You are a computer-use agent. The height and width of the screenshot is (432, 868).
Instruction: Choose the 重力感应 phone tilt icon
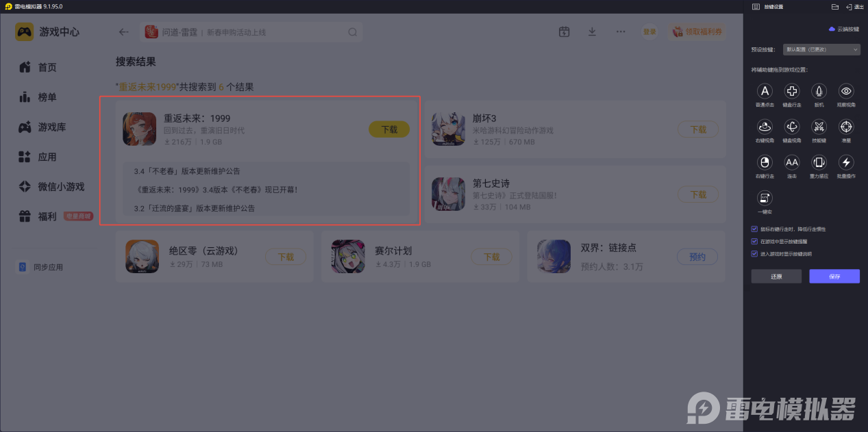[819, 162]
